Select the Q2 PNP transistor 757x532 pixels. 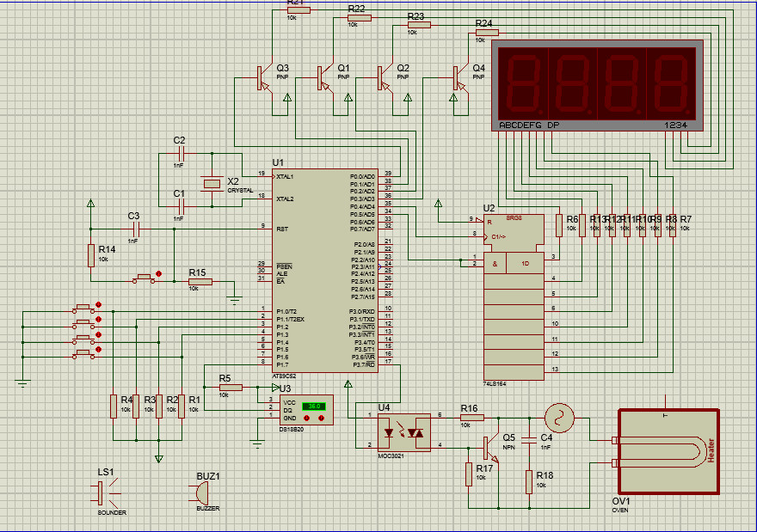point(385,77)
